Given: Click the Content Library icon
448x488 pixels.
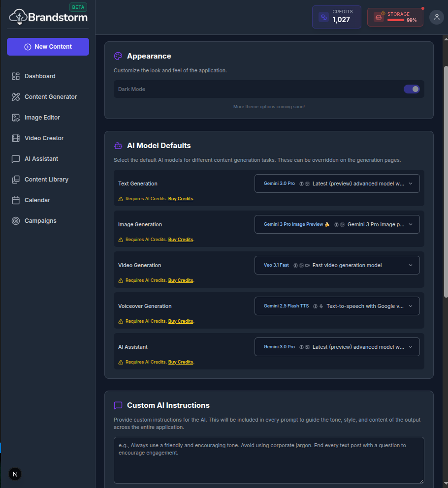Looking at the screenshot, I should tap(16, 180).
